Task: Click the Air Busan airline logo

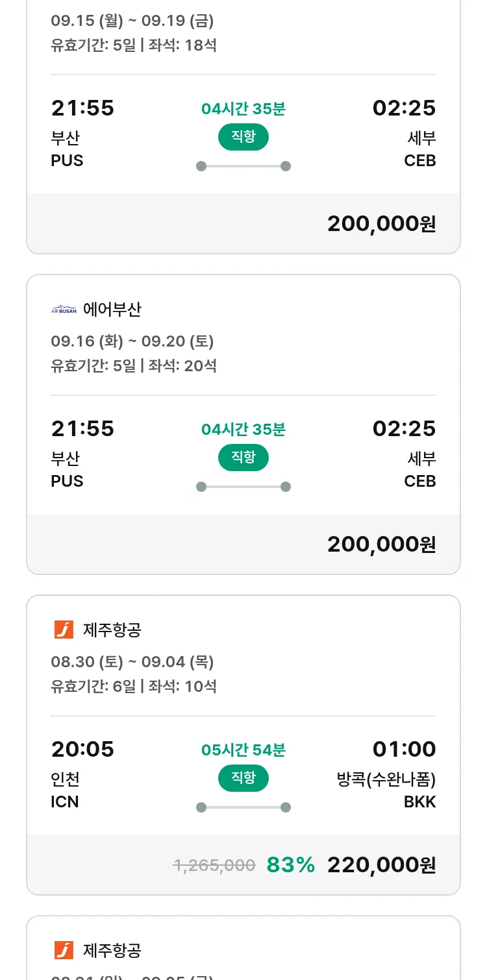Action: pos(64,310)
